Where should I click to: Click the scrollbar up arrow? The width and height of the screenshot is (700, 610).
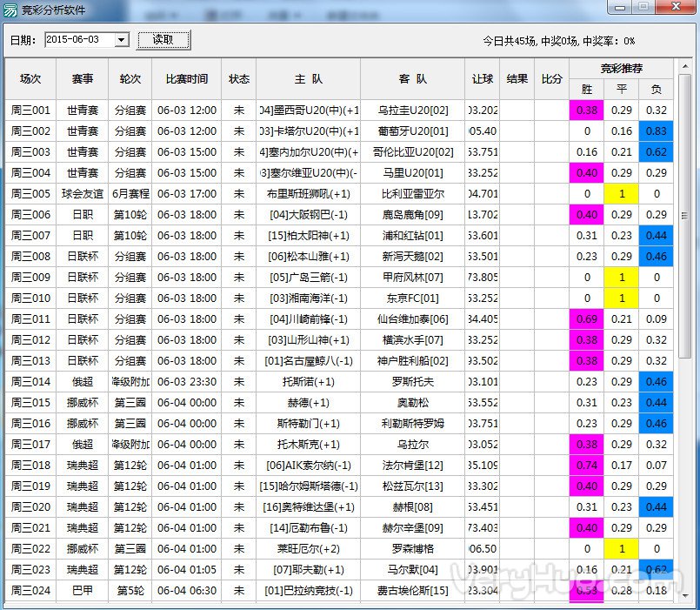pos(686,67)
